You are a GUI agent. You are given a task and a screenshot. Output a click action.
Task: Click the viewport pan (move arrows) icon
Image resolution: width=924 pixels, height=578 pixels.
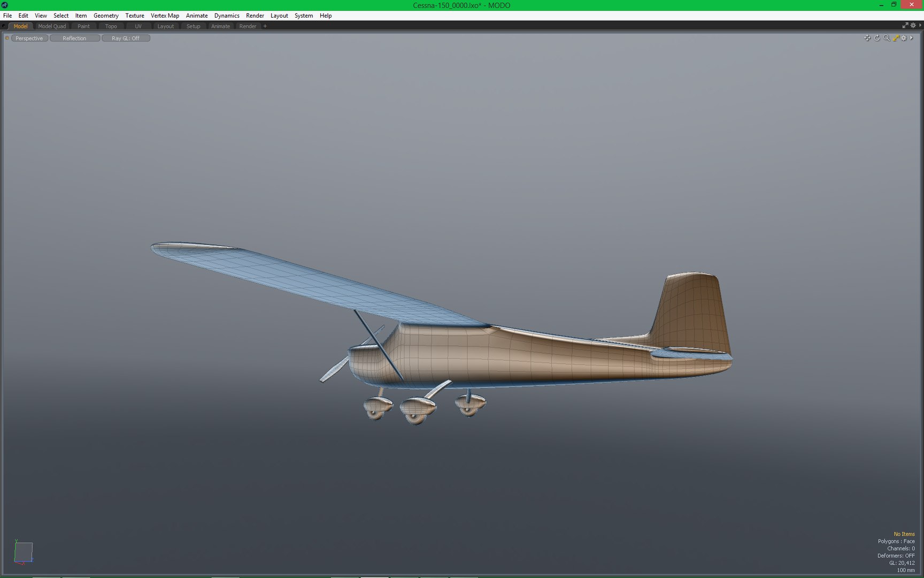(867, 38)
